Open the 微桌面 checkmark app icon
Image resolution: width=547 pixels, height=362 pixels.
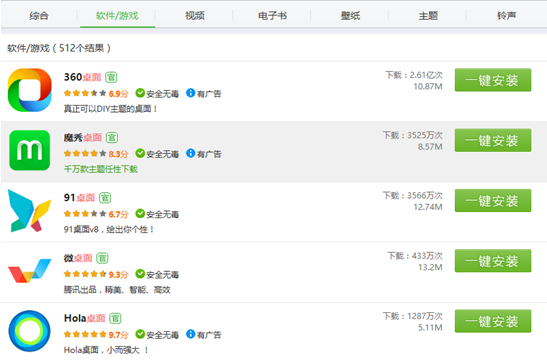(x=30, y=271)
